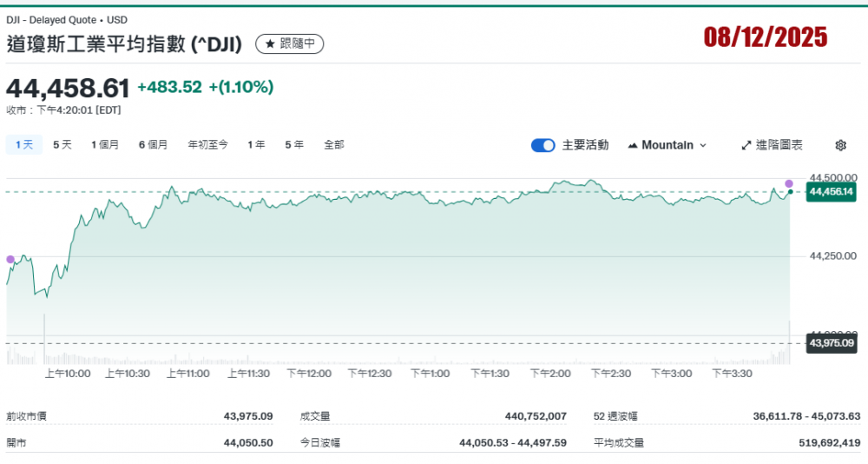Show the 全部 full history range
This screenshot has width=868, height=464.
pyautogui.click(x=333, y=145)
